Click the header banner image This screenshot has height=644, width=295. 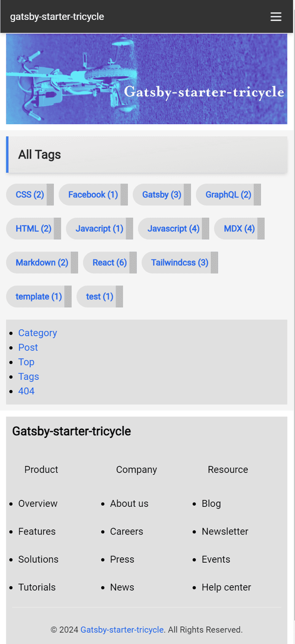147,79
